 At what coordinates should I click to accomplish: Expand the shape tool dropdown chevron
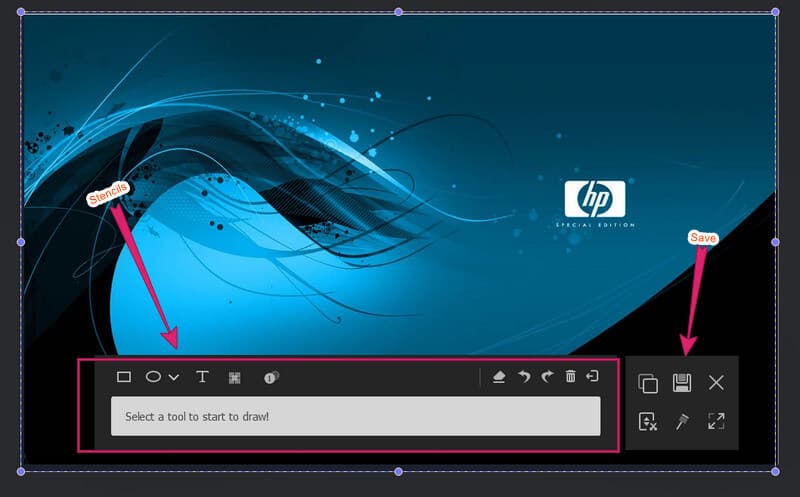point(174,377)
